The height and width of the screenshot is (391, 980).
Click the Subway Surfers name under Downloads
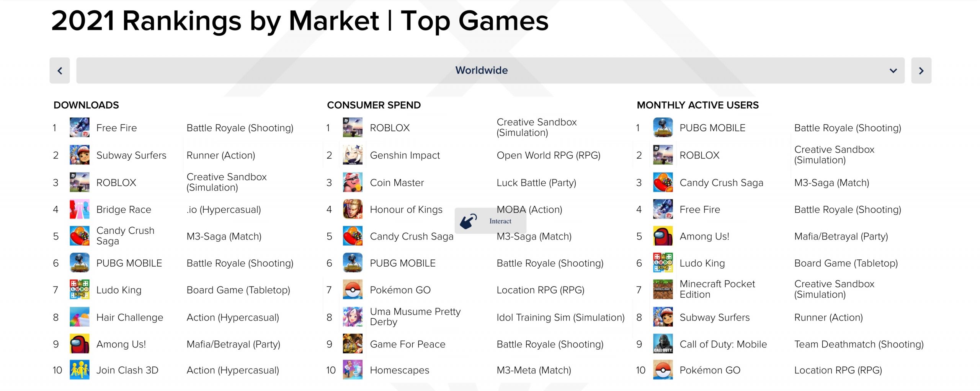tap(131, 155)
